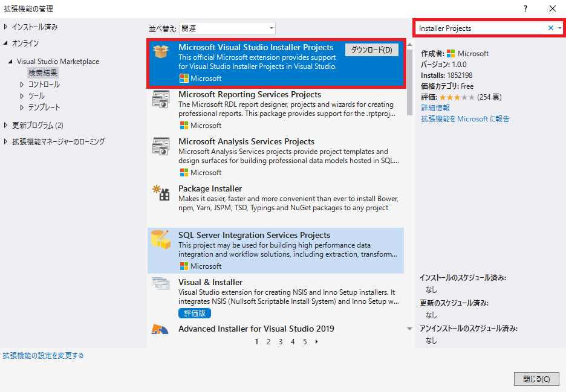This screenshot has height=392, width=566.
Task: Click the ダウンロード(D) button
Action: 371,50
